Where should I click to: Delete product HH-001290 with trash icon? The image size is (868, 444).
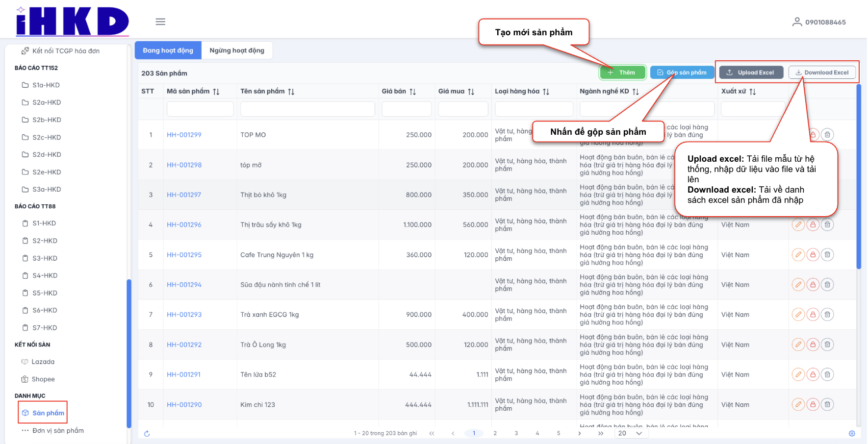click(x=827, y=405)
